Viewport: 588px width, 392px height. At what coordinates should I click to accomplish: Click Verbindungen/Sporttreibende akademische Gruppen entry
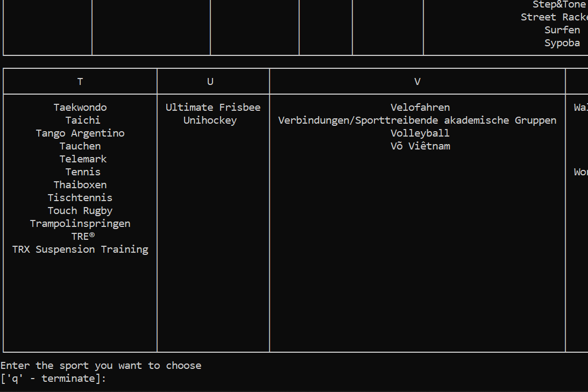(x=417, y=120)
